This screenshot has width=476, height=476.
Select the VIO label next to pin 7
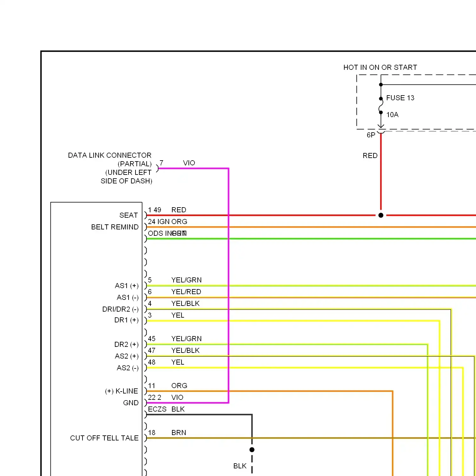[x=189, y=163]
